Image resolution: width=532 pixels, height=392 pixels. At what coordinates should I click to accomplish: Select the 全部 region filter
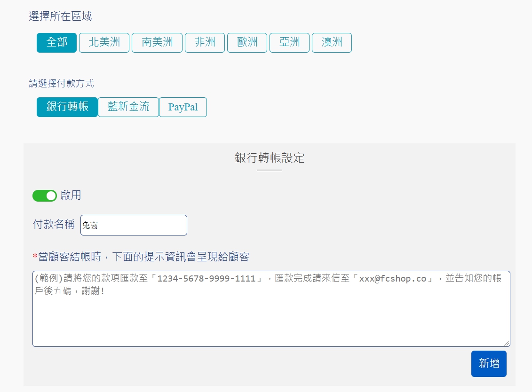[x=56, y=43]
